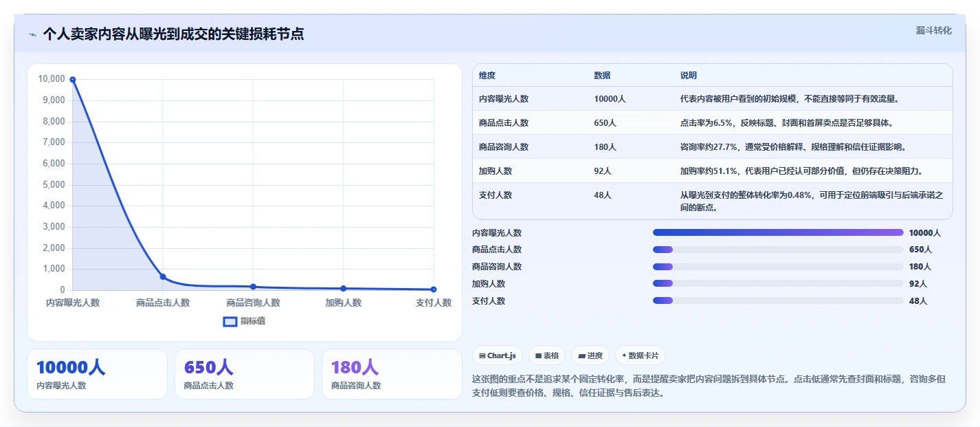Click table cell 48人 in 支付人数 row

tap(603, 195)
